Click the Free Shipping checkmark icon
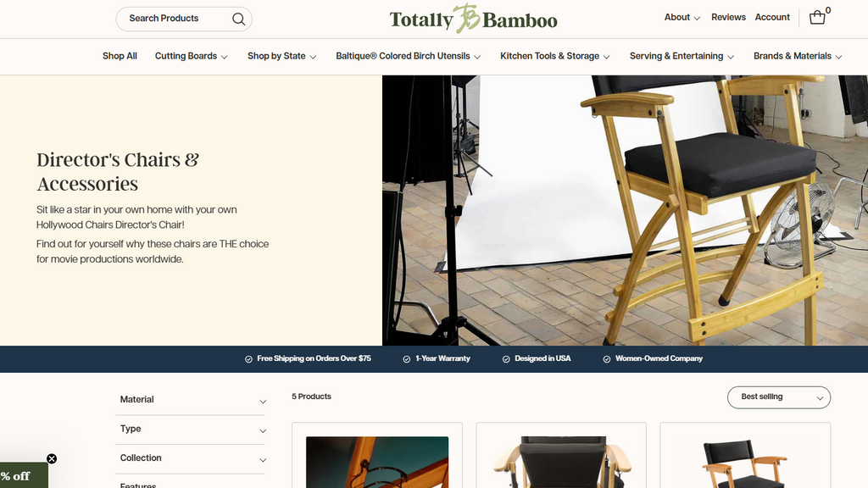 click(x=248, y=359)
